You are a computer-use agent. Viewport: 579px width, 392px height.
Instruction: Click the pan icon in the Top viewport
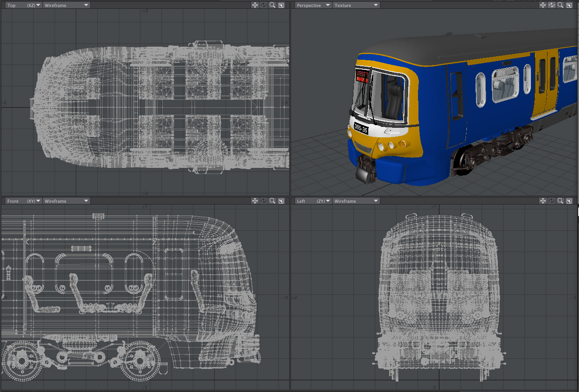(255, 5)
